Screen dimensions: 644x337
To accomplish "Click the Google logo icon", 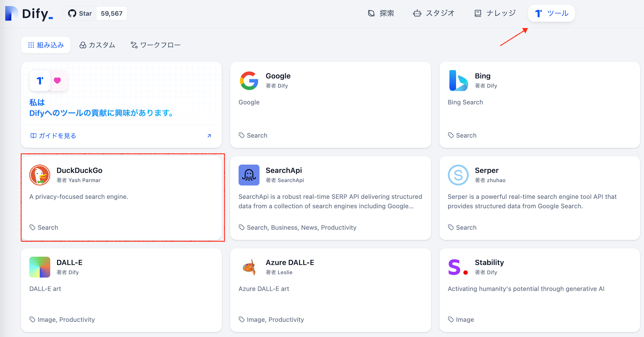I will [249, 81].
